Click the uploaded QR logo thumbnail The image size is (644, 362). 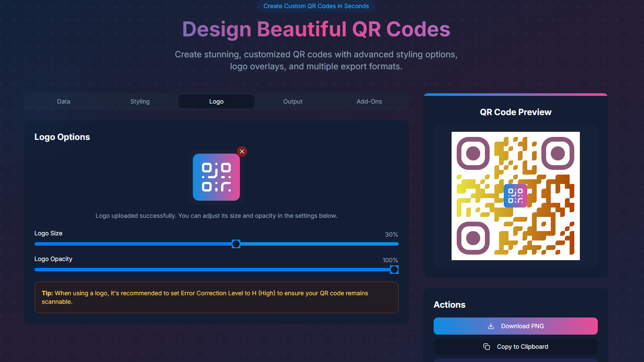216,177
